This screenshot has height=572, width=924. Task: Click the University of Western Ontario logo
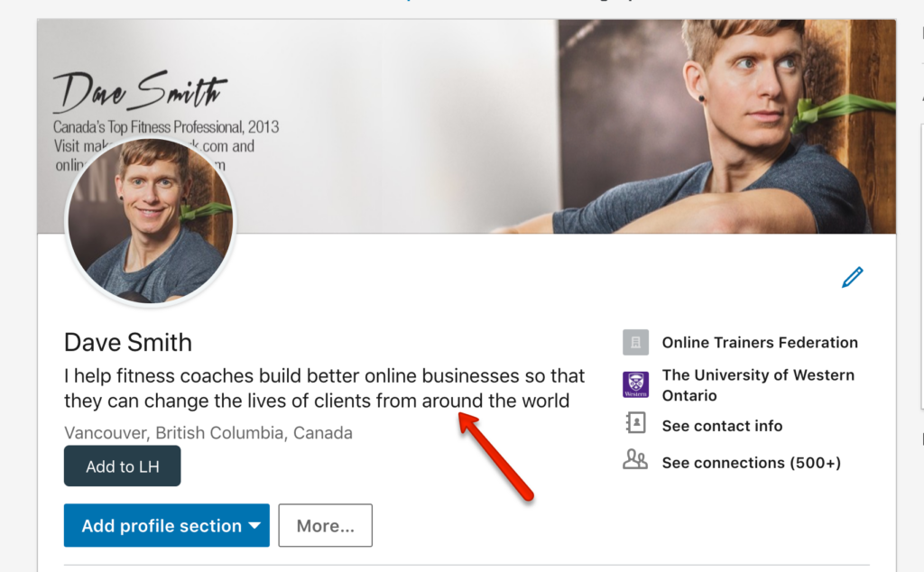click(x=635, y=384)
